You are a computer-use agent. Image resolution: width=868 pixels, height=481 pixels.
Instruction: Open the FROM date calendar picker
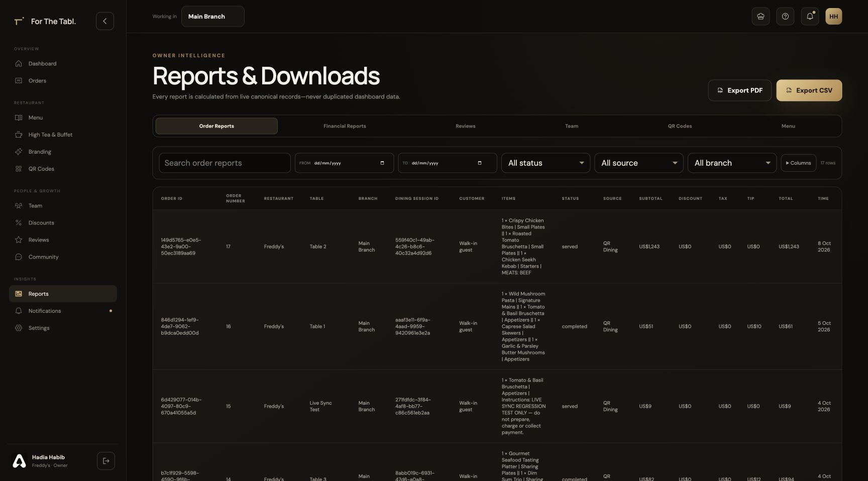point(382,163)
